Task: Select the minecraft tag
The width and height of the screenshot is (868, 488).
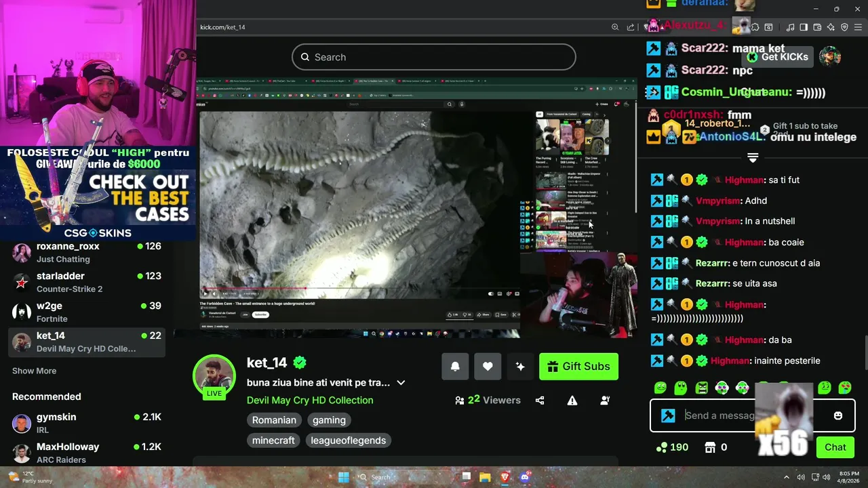Action: point(273,441)
